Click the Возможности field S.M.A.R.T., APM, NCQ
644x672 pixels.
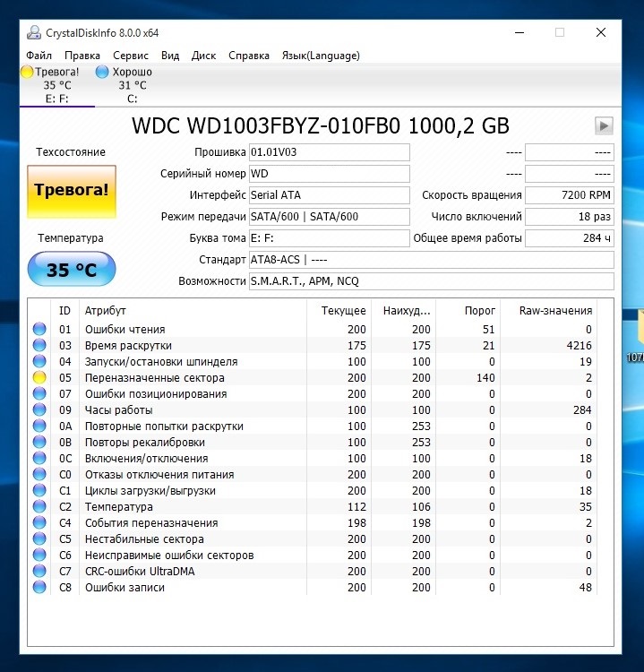pyautogui.click(x=432, y=281)
